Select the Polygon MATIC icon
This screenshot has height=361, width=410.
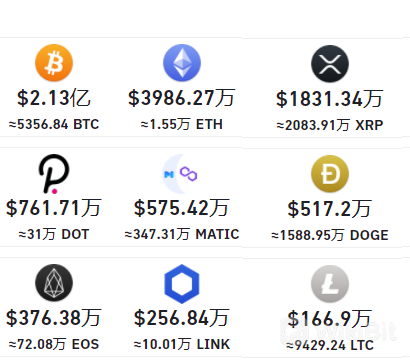coord(180,174)
